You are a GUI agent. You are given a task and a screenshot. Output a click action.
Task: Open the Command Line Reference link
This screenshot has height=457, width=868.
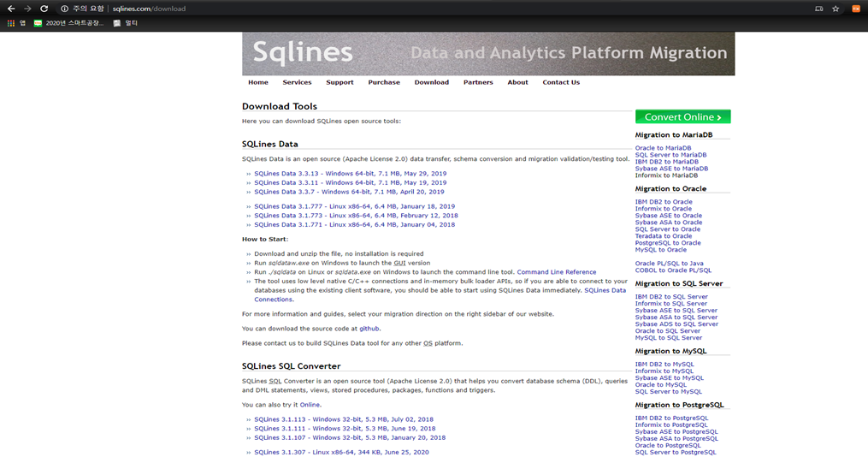click(x=557, y=272)
